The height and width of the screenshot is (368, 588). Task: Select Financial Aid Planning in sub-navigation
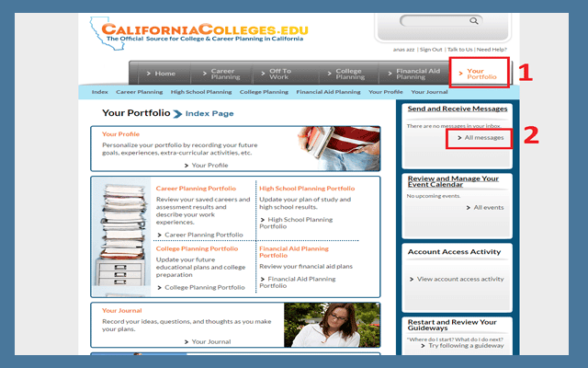[328, 92]
